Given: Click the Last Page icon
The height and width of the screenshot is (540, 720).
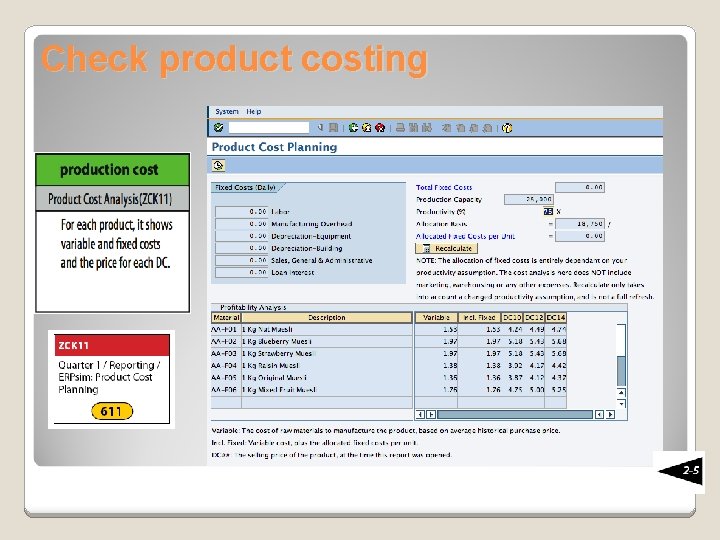Looking at the screenshot, I should [x=488, y=128].
